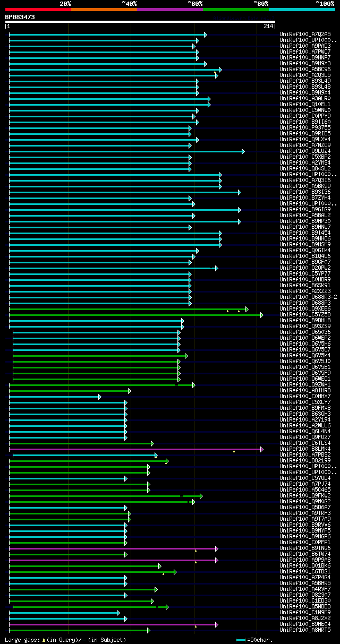Click the alignment bar arrowhead in the Q9LUZ4 row
Viewport: 340px width, 644px height.
point(243,151)
